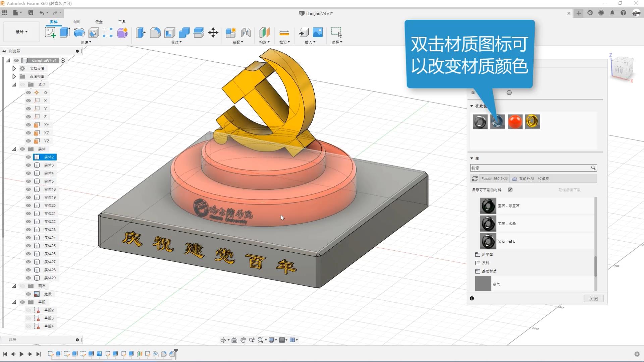The height and width of the screenshot is (362, 644).
Task: Select the Revolve tool icon
Action: 79,33
